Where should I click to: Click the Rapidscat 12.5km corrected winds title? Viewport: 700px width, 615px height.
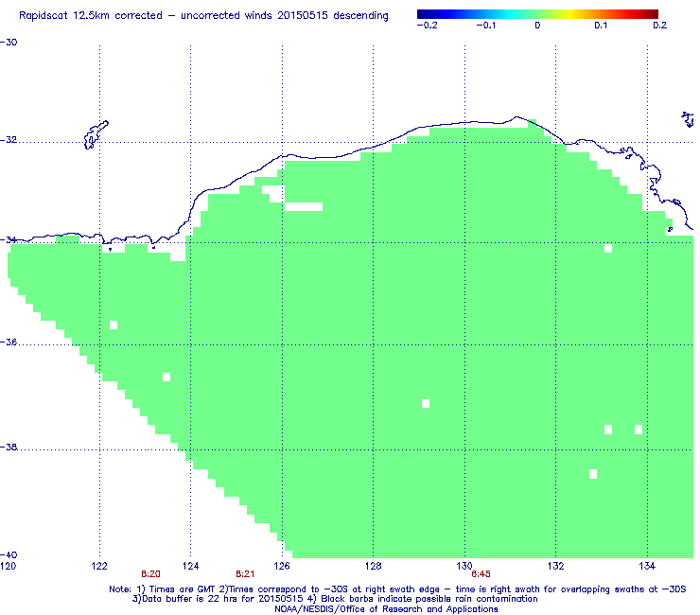(203, 16)
